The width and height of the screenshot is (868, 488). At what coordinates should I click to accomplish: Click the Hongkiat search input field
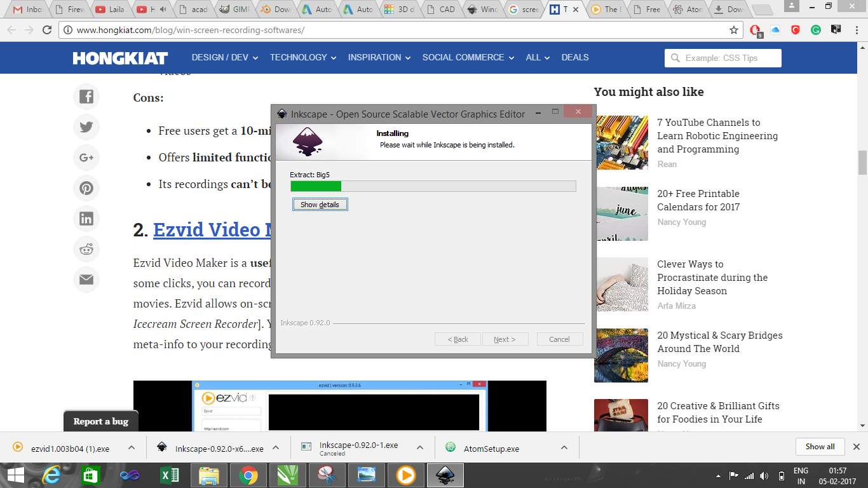[723, 58]
